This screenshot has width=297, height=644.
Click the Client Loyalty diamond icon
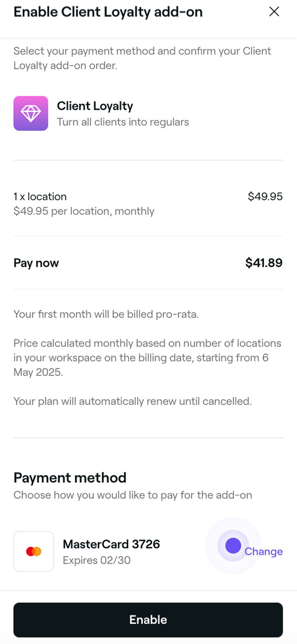click(x=30, y=113)
